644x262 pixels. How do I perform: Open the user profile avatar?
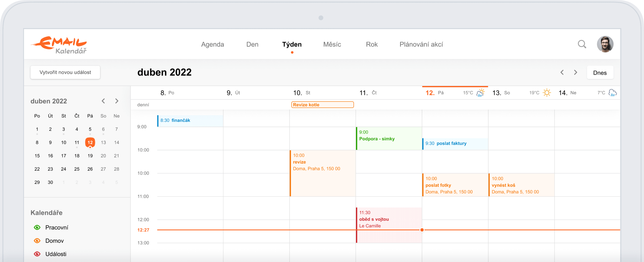click(x=605, y=44)
